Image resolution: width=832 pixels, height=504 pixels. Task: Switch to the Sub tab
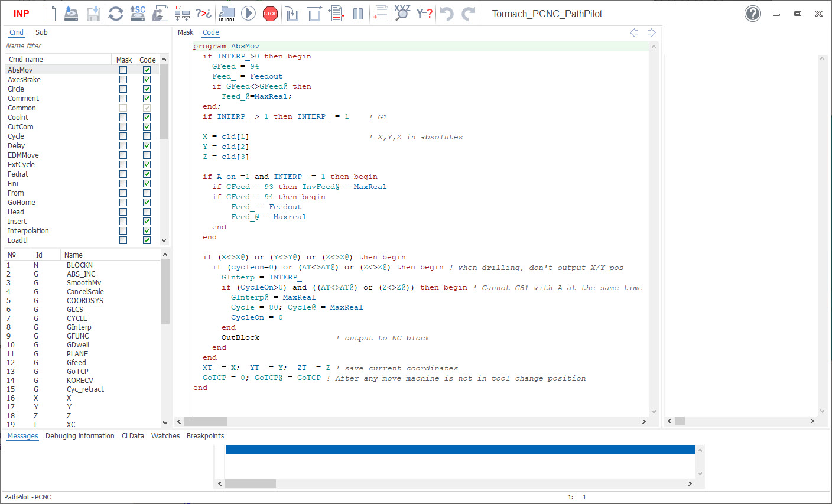pyautogui.click(x=41, y=32)
